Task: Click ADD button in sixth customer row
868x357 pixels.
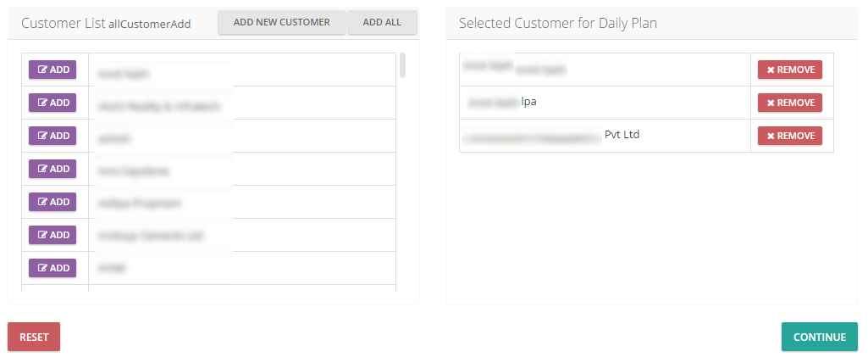Action: point(53,235)
